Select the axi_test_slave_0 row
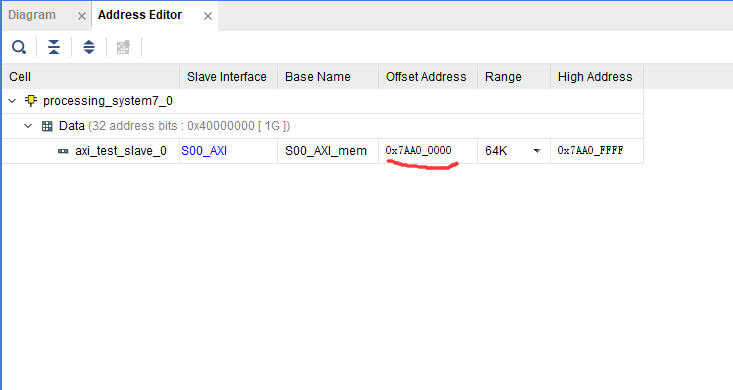This screenshot has height=390, width=733. 323,151
